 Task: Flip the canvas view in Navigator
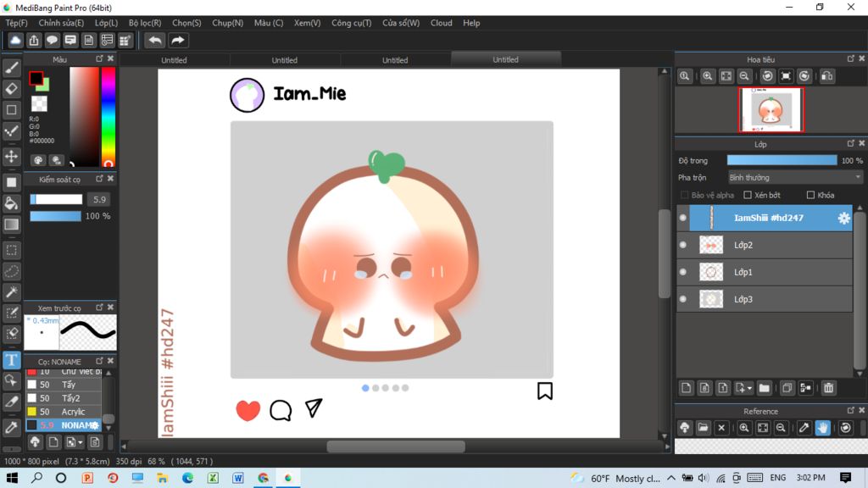(827, 76)
